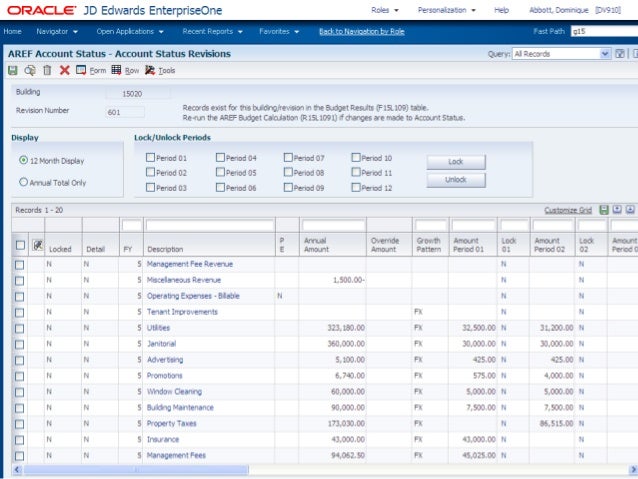This screenshot has width=638, height=479.
Task: Open the Insurance description link
Action: click(163, 440)
